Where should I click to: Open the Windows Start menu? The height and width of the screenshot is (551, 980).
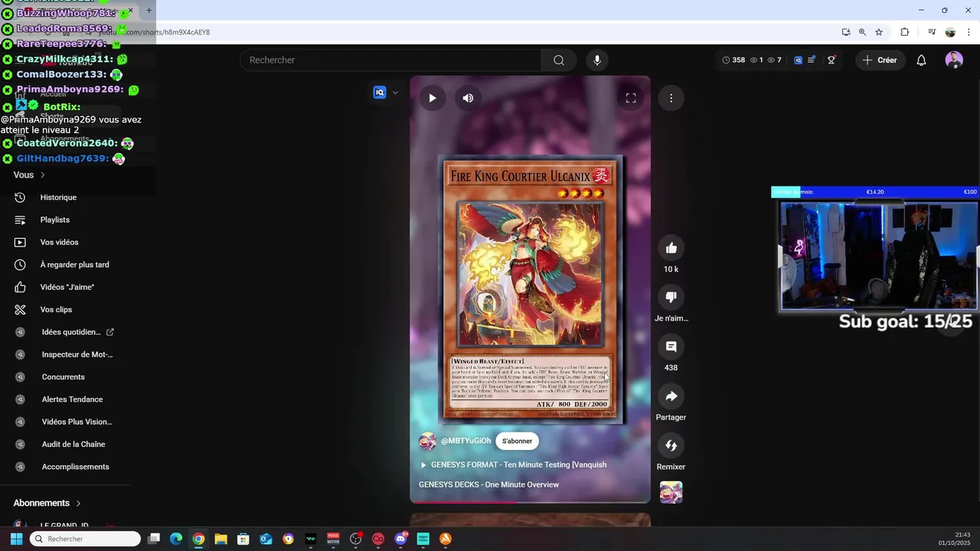tap(16, 539)
